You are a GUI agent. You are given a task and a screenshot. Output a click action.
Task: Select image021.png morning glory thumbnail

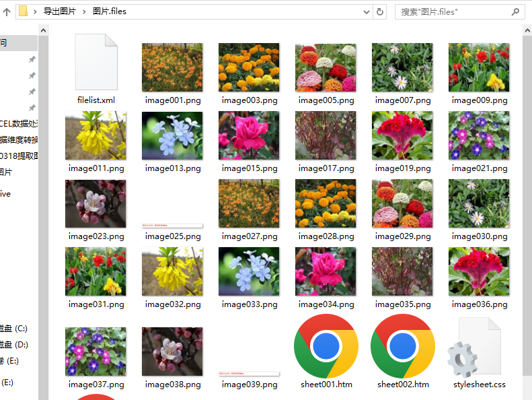coord(479,135)
